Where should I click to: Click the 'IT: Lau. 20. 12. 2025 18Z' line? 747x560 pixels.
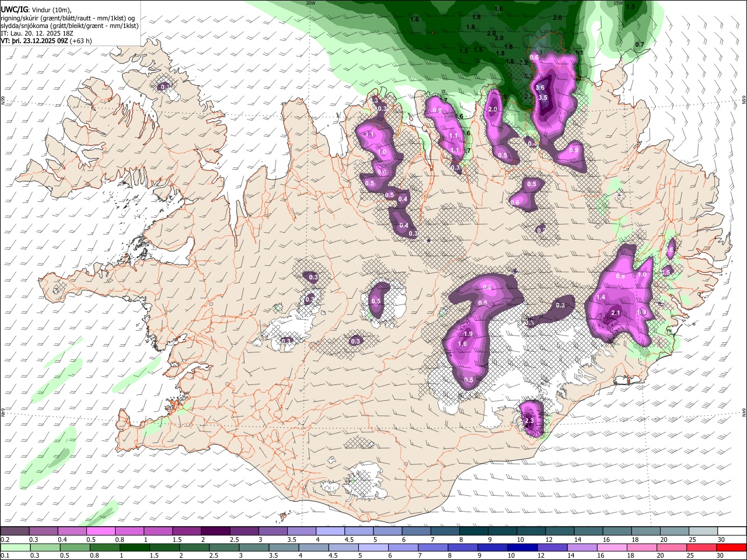point(37,33)
